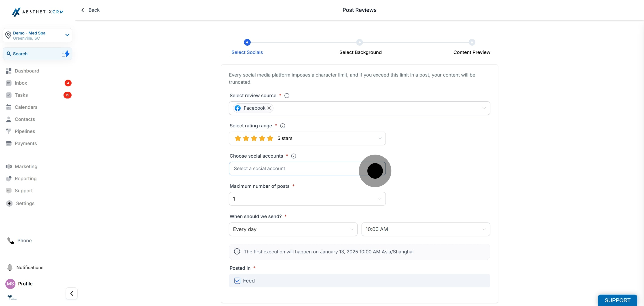Click the info icon beside Select review source
Viewport: 644px width, 306px height.
[x=287, y=96]
